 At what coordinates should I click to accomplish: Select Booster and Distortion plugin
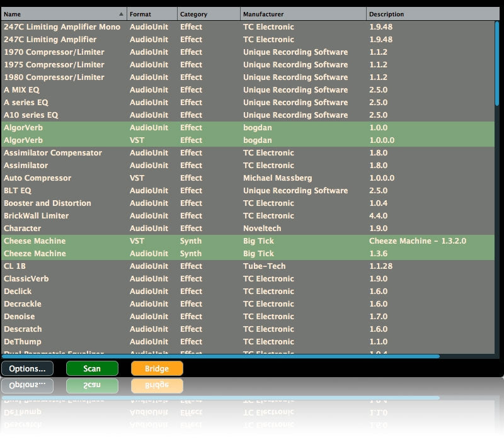[248, 203]
